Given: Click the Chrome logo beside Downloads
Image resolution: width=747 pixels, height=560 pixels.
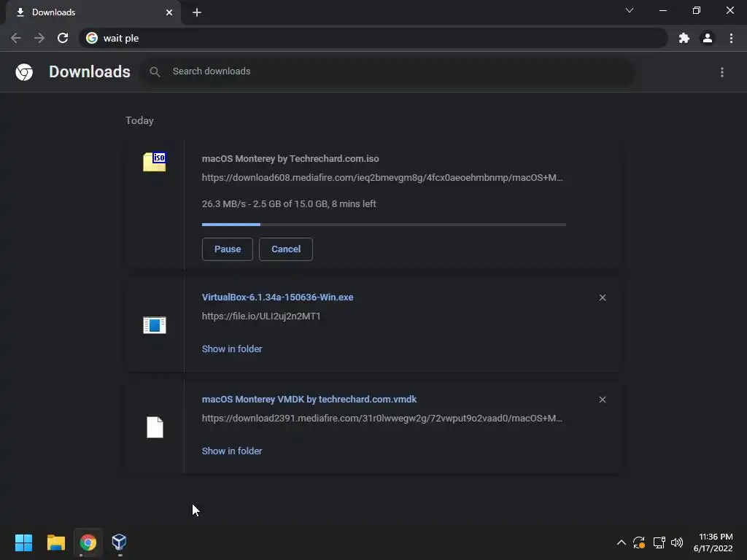Looking at the screenshot, I should pos(24,72).
